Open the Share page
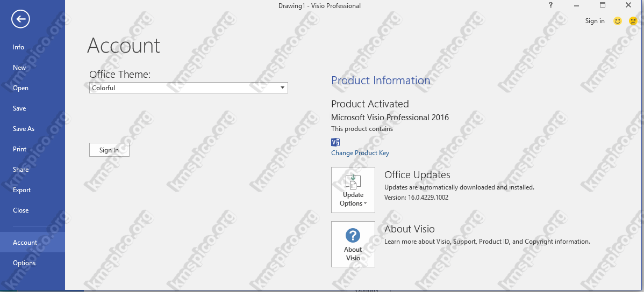The height and width of the screenshot is (292, 644). 32,170
